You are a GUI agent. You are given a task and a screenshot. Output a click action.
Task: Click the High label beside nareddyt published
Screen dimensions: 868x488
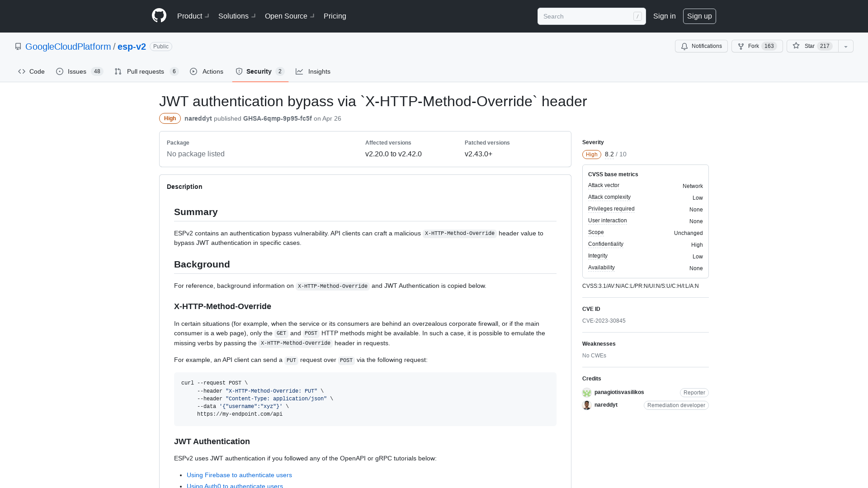pyautogui.click(x=170, y=118)
